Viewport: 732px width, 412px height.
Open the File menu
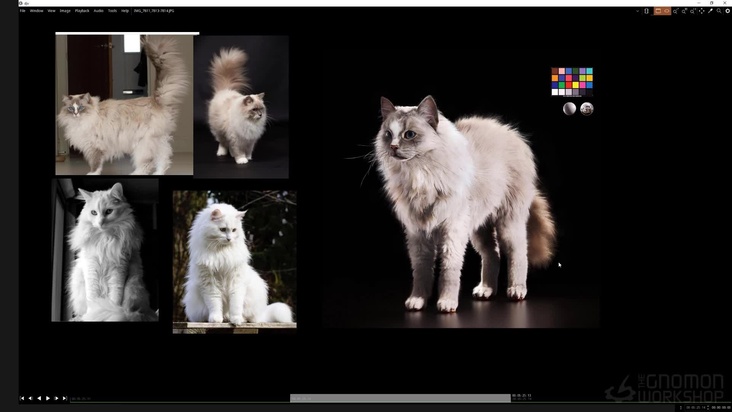22,11
